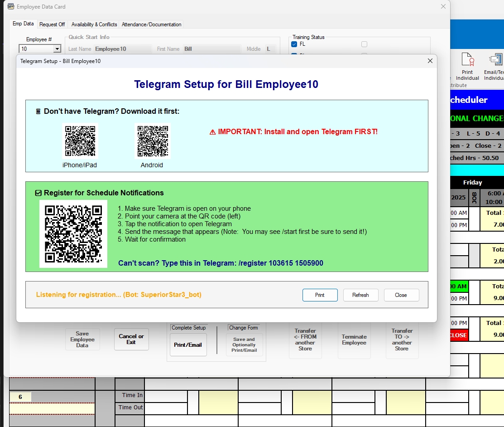The width and height of the screenshot is (504, 427).
Task: Switch to the Request Off tab
Action: click(x=52, y=24)
